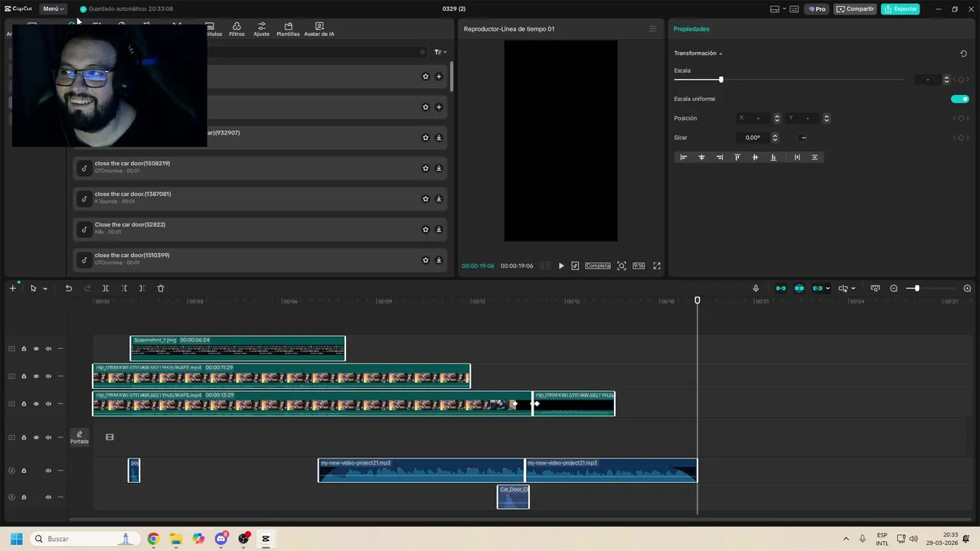Open the Plantillas tab
The height and width of the screenshot is (551, 980).
[288, 30]
